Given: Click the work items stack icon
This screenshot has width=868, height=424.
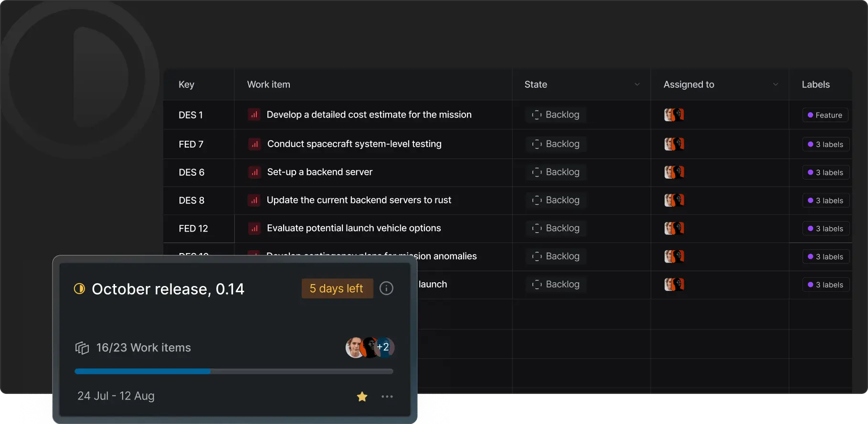Looking at the screenshot, I should [82, 348].
